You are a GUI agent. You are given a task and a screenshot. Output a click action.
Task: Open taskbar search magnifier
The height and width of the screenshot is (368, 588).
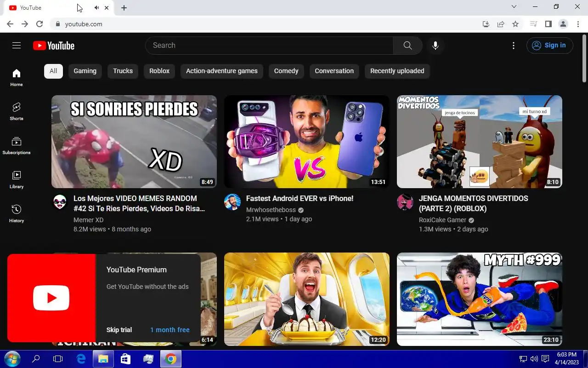click(36, 359)
